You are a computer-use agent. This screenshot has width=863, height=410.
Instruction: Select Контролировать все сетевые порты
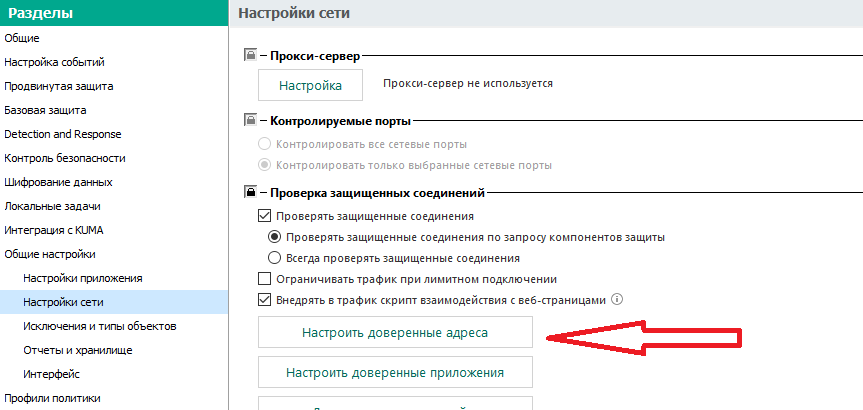[265, 144]
